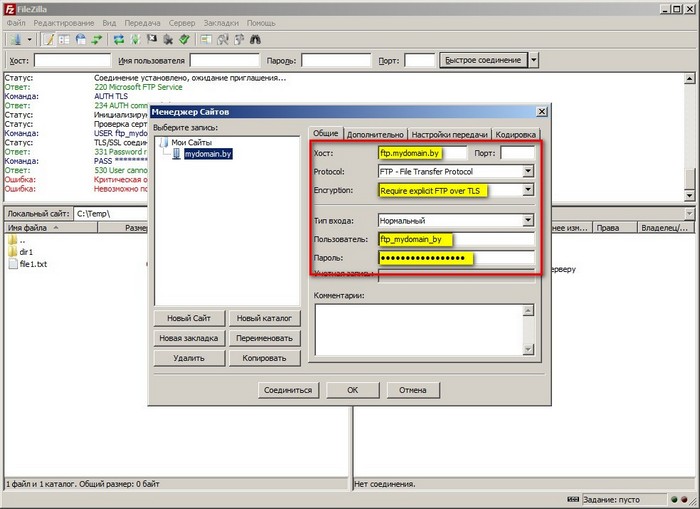Click the Имя пользователя quick connect field
The width and height of the screenshot is (700, 509).
tap(225, 60)
